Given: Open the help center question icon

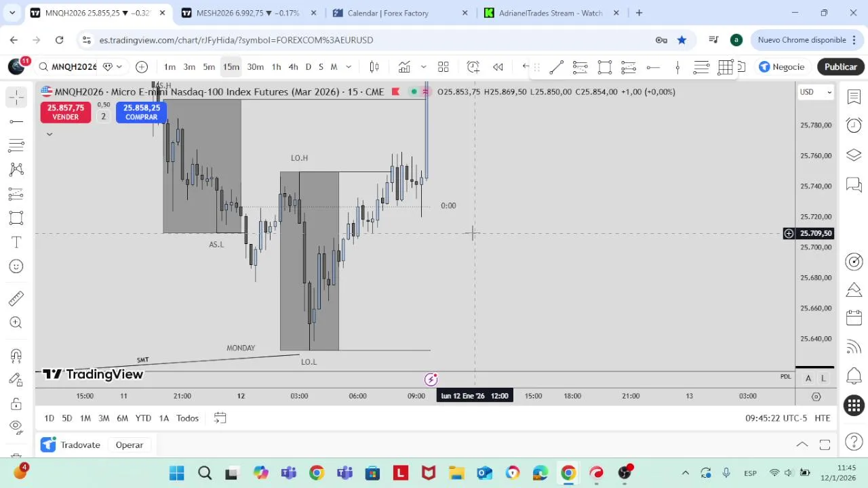Looking at the screenshot, I should tap(854, 442).
